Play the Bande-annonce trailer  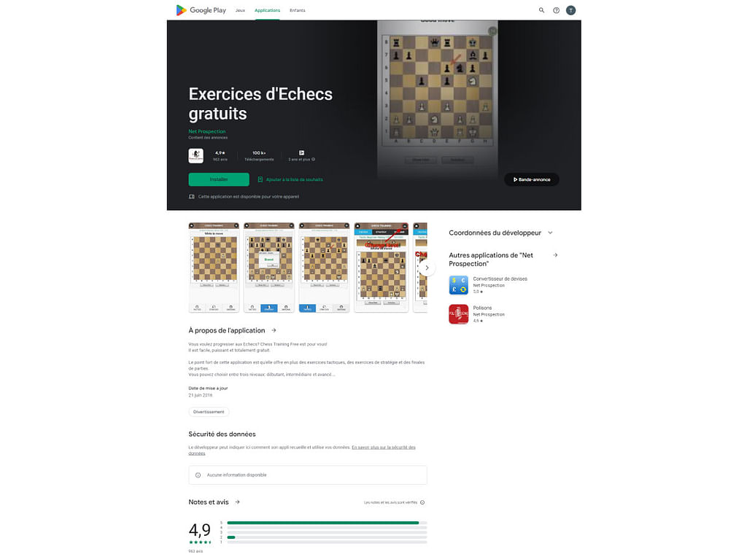[532, 179]
